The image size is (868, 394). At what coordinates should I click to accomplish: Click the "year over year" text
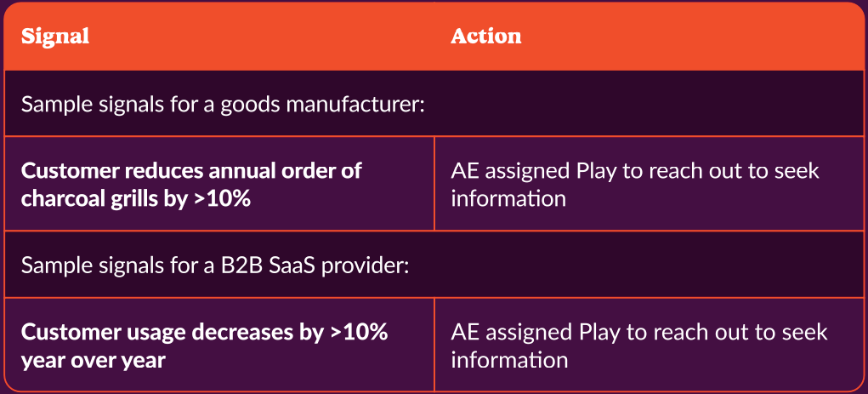click(94, 361)
